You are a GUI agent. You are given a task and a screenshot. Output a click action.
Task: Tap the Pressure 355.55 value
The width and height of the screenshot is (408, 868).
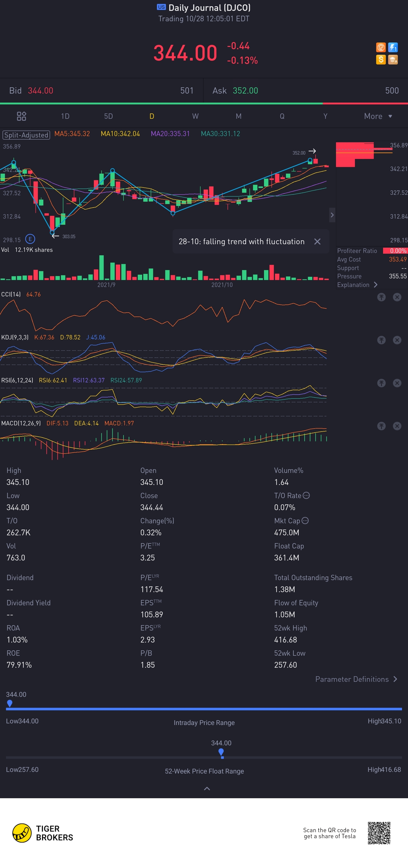tap(398, 276)
